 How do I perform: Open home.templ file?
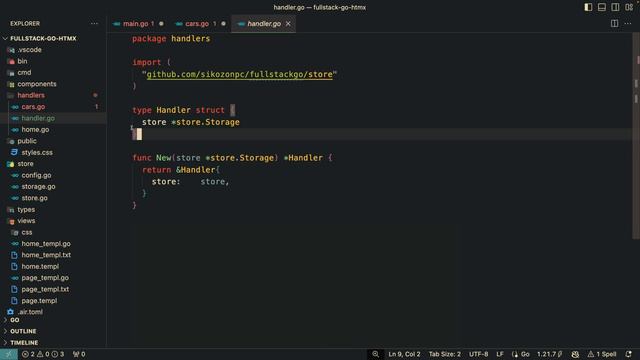[40, 267]
